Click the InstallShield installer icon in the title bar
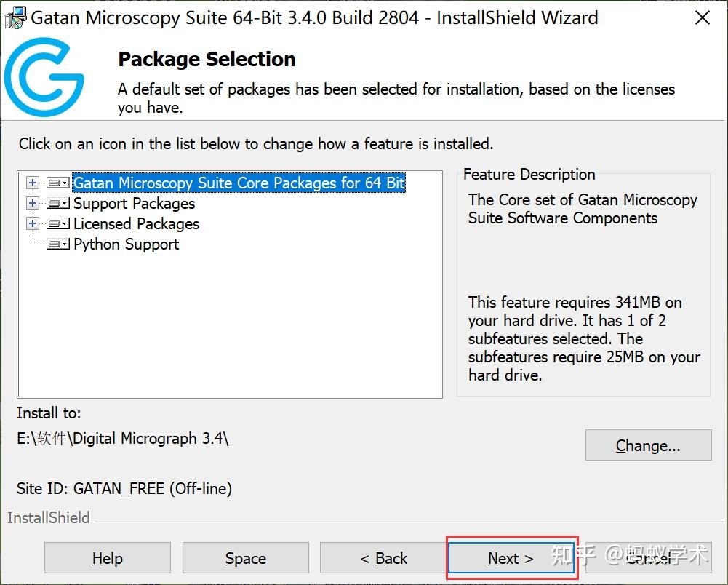 [x=15, y=18]
